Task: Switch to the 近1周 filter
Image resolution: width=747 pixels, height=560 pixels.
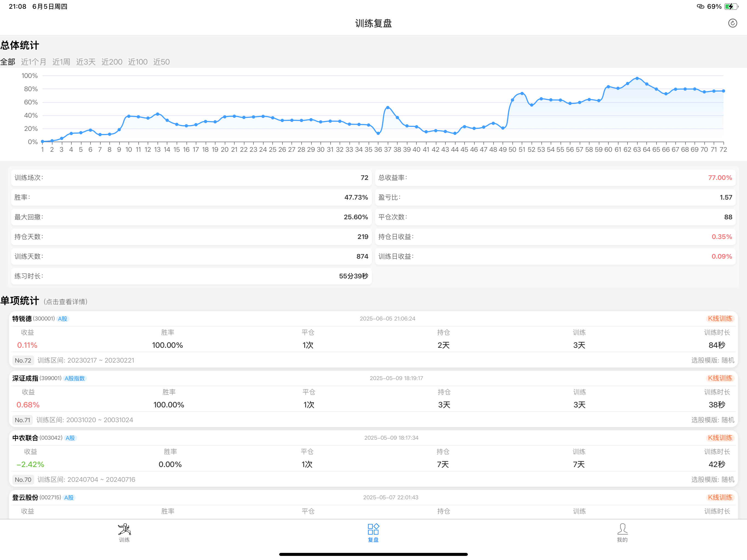Action: pyautogui.click(x=61, y=62)
